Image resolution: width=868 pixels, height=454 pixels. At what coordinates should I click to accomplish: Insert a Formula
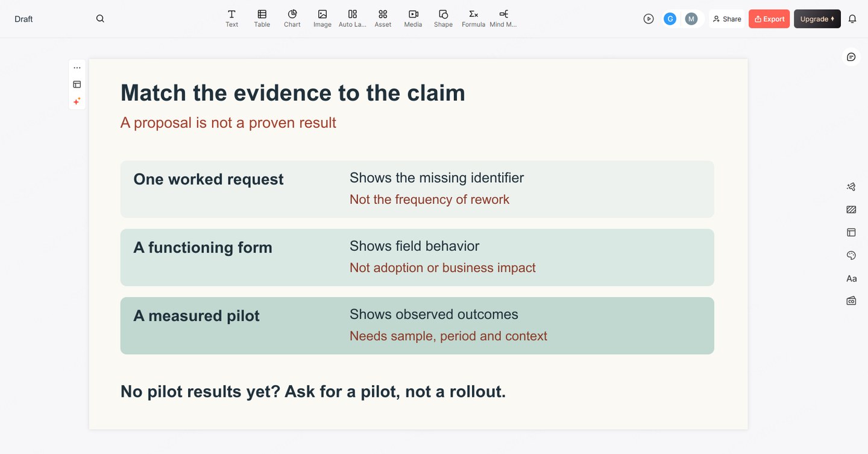473,19
